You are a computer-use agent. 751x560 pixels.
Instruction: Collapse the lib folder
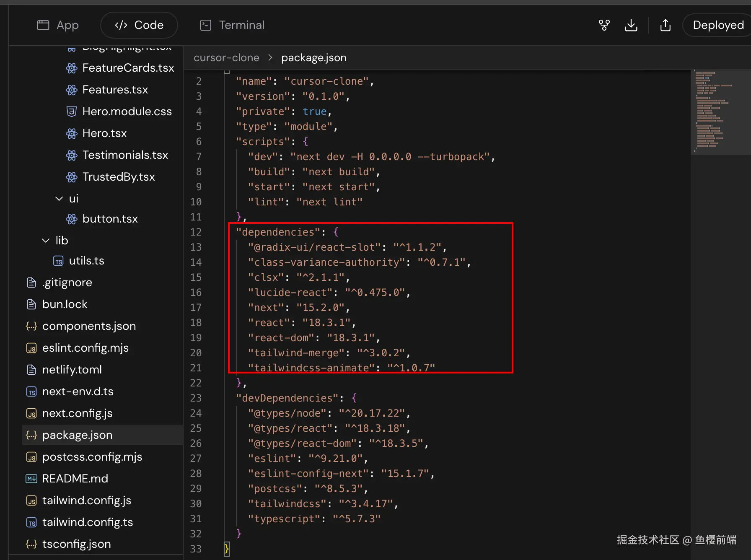point(46,241)
